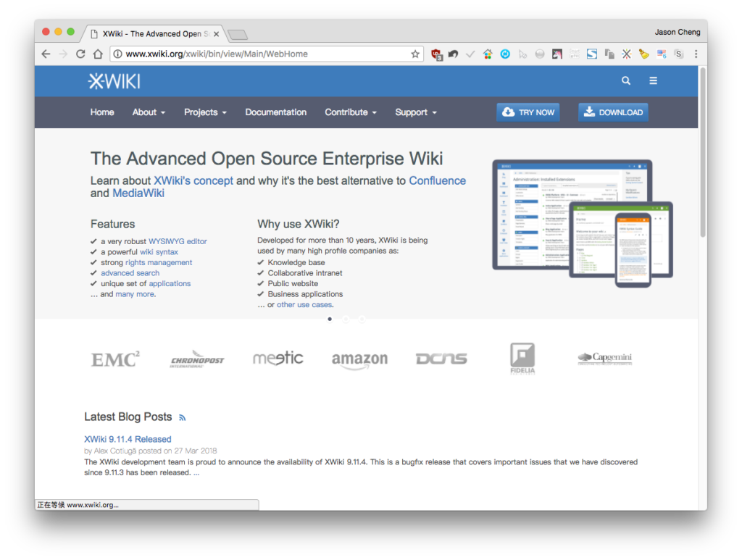Open the XWiki 9.11.4 Released link

pos(128,439)
